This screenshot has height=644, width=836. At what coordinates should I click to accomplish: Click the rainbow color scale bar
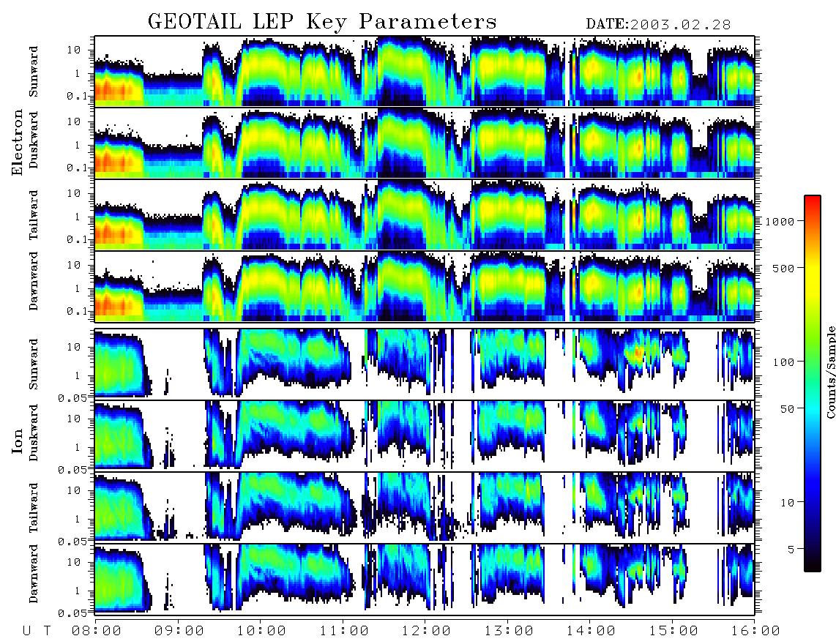point(813,383)
